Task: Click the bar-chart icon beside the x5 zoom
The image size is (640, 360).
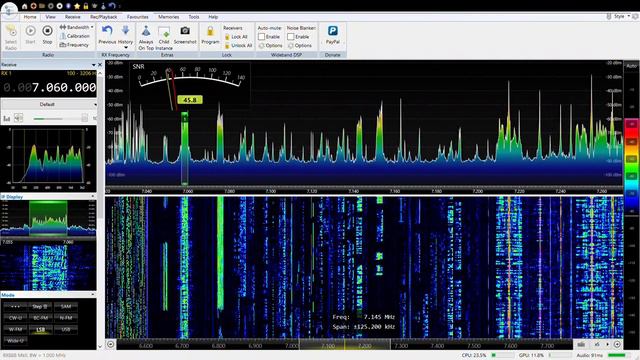Action: pos(581,344)
